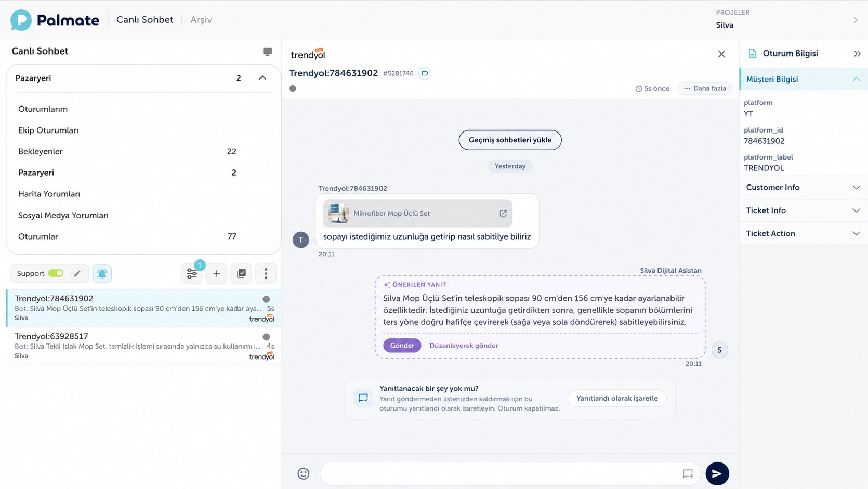The width and height of the screenshot is (868, 489).
Task: Collapse Oturum Bilgisi panel with double arrows
Action: point(857,54)
